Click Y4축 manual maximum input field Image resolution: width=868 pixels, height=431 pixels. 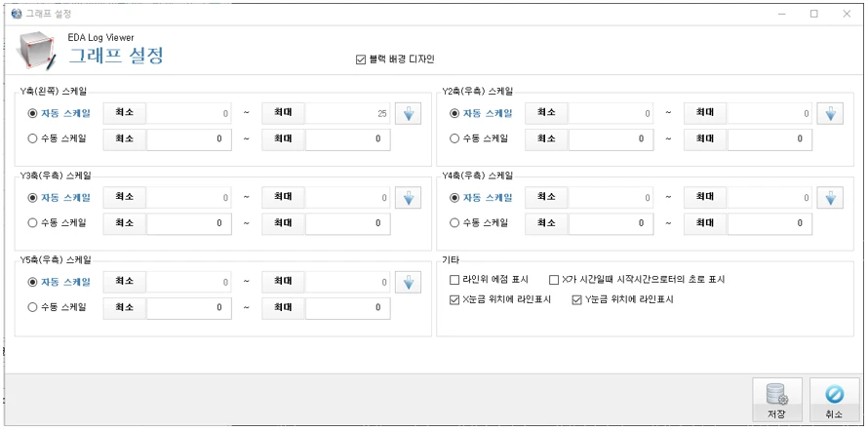[x=769, y=223]
